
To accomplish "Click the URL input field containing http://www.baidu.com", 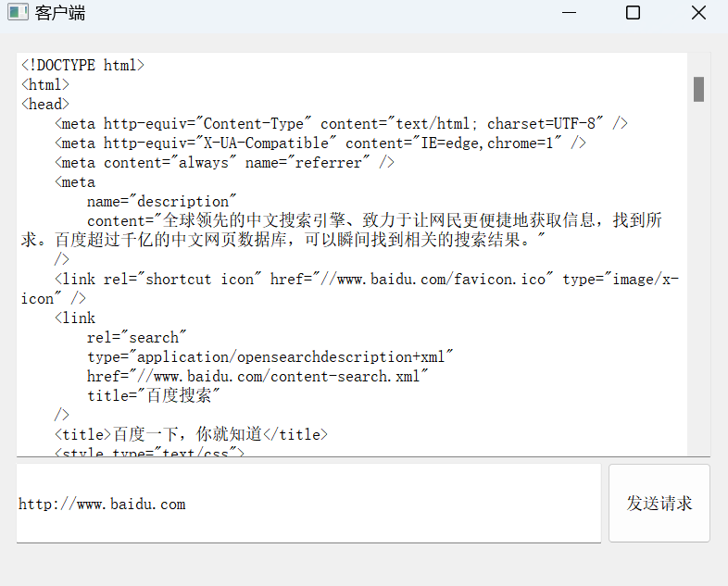I will point(308,504).
